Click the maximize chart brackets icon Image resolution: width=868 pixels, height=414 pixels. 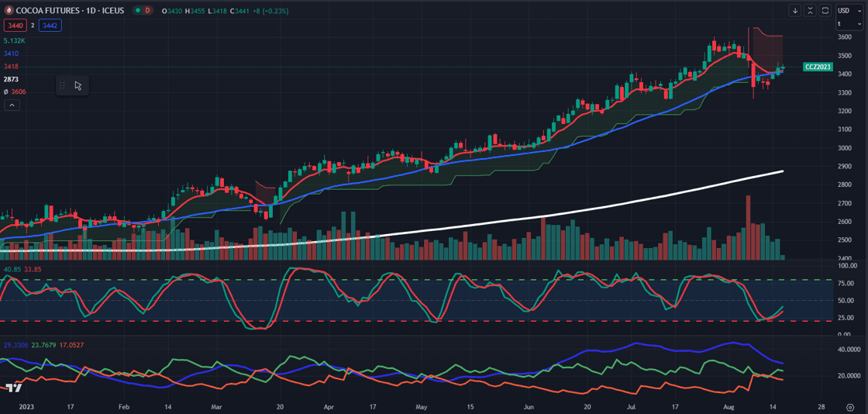(x=825, y=11)
